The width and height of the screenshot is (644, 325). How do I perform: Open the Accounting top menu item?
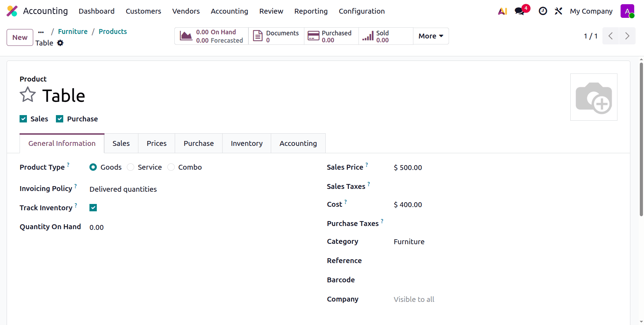pos(229,11)
